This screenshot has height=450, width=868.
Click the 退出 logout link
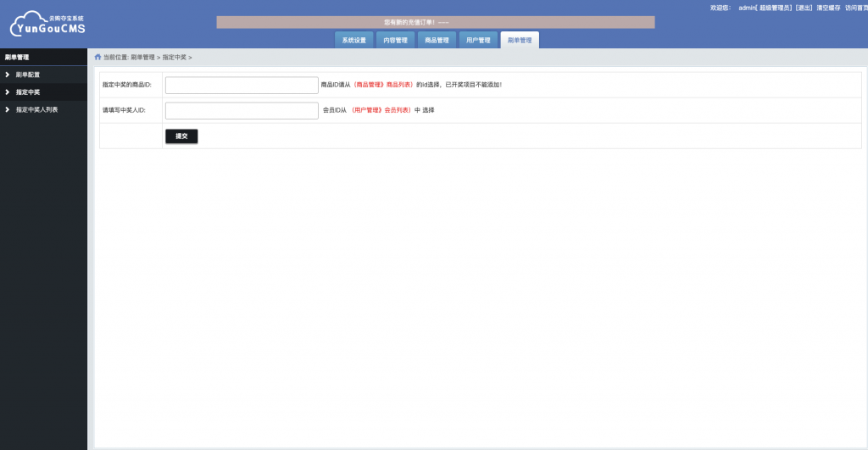click(x=804, y=8)
